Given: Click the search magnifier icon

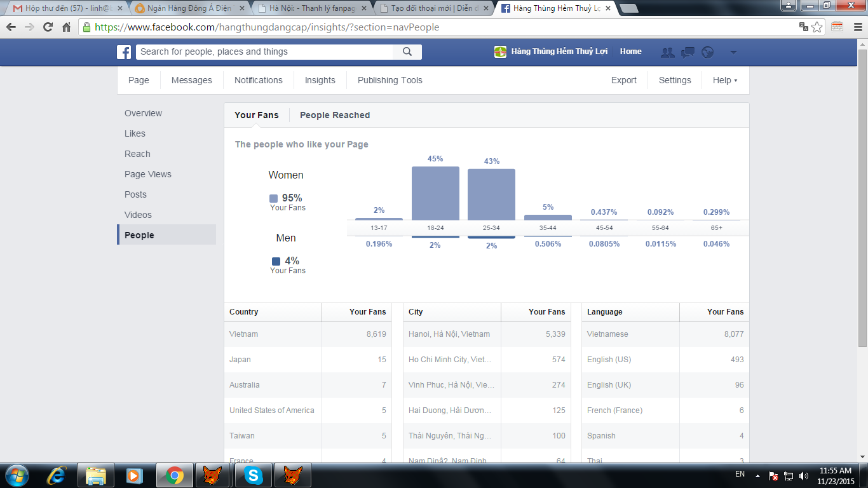Looking at the screenshot, I should (407, 52).
